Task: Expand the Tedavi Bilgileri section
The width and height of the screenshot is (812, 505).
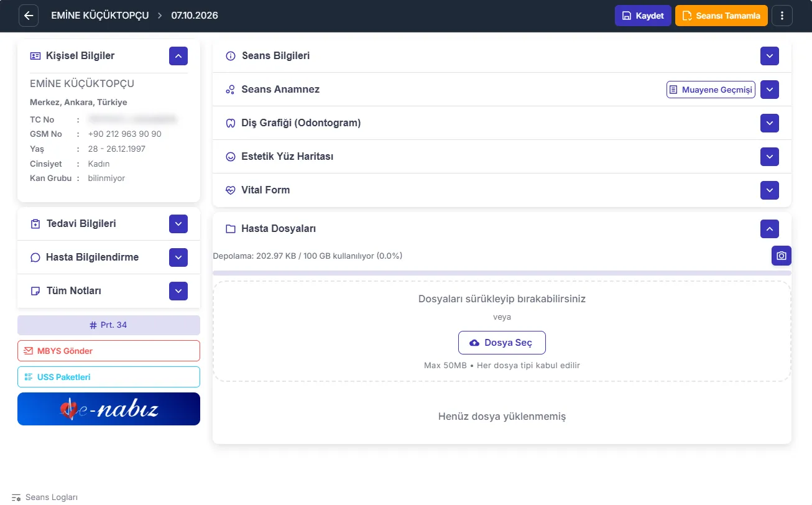Action: point(178,224)
